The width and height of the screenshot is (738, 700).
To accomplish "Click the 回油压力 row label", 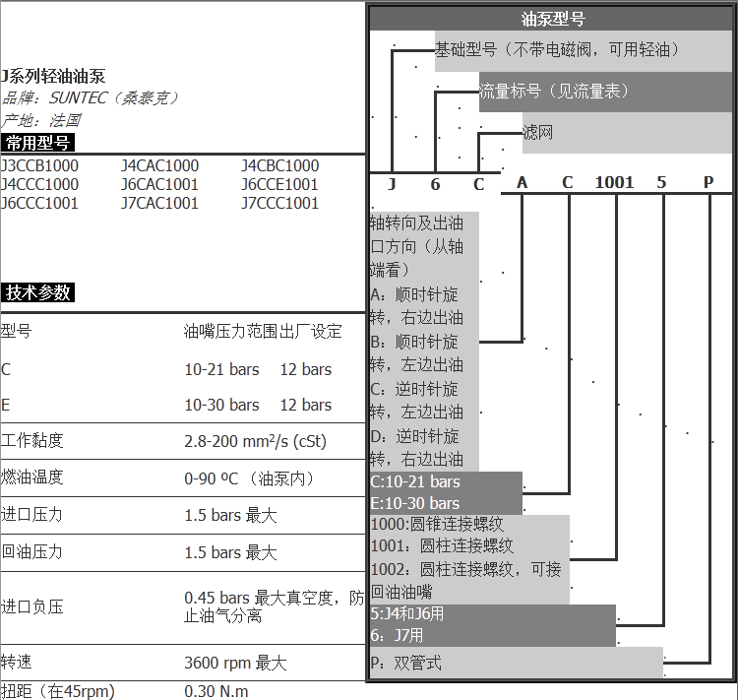I will tap(31, 551).
